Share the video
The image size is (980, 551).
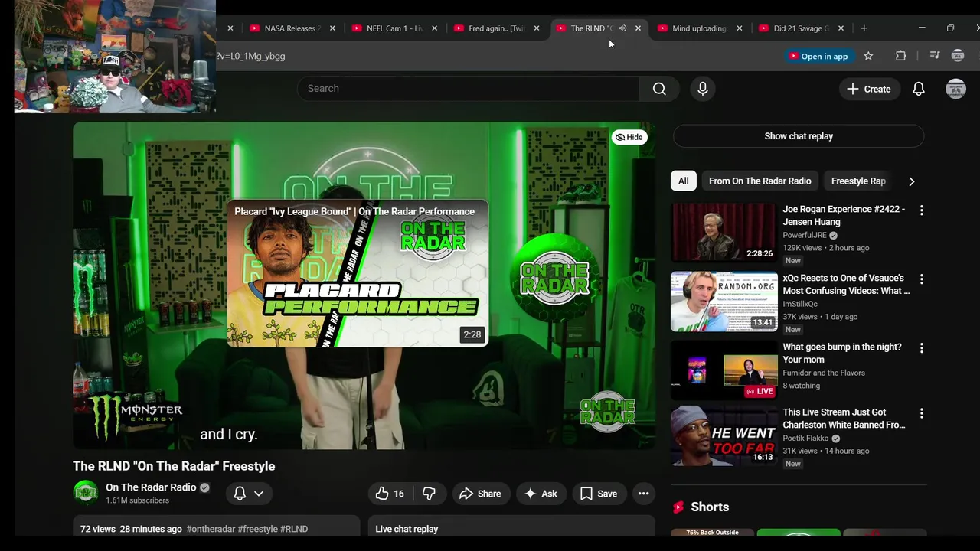pos(480,494)
